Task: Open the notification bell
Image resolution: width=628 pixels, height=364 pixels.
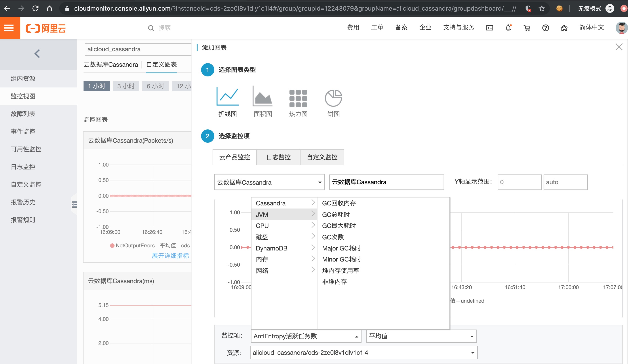Action: tap(508, 28)
